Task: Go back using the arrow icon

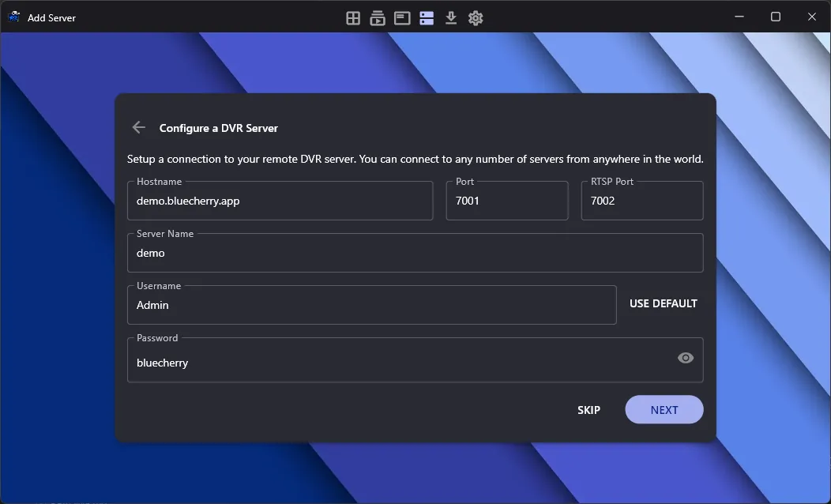Action: coord(139,127)
